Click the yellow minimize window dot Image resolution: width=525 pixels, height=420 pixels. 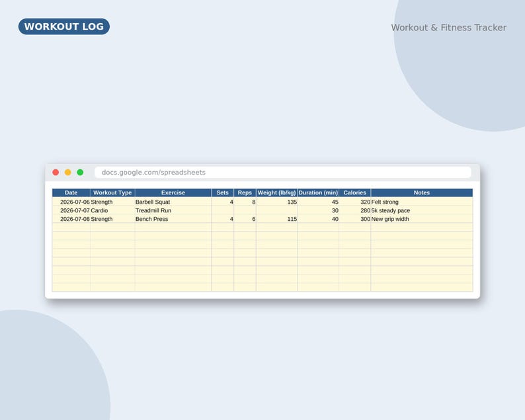(67, 172)
